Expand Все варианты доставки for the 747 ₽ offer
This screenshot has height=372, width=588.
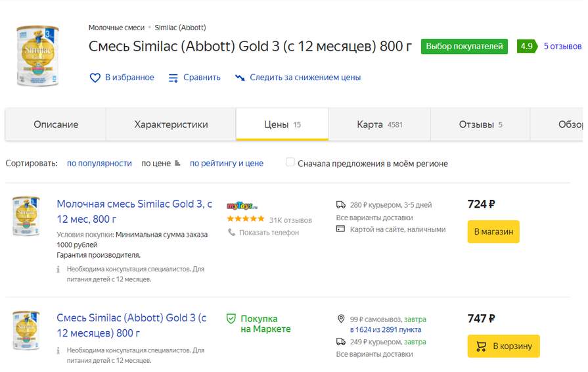(x=374, y=354)
